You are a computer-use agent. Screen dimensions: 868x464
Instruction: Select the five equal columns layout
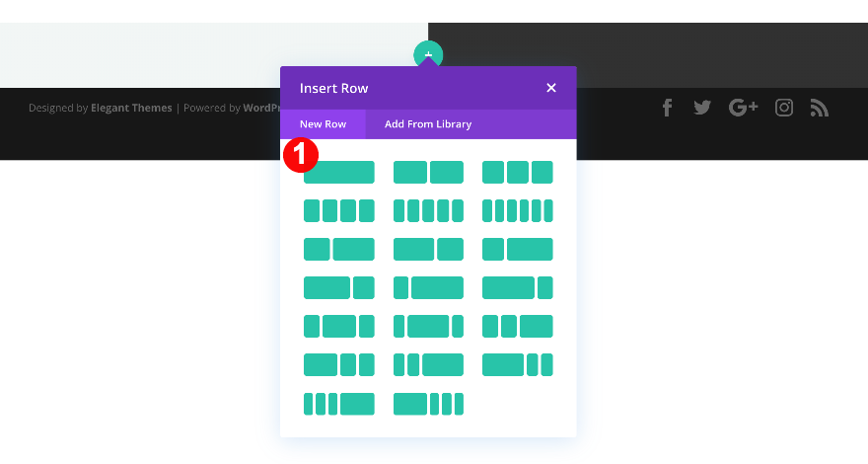point(428,210)
